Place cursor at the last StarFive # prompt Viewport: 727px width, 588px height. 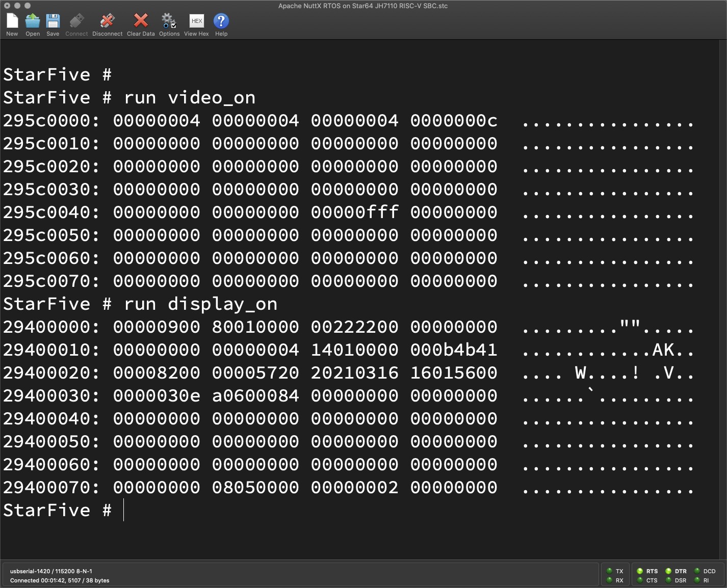click(124, 510)
